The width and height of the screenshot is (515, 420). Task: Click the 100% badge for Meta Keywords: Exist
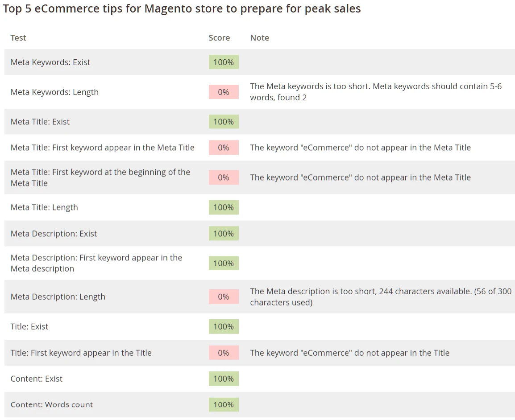[224, 62]
